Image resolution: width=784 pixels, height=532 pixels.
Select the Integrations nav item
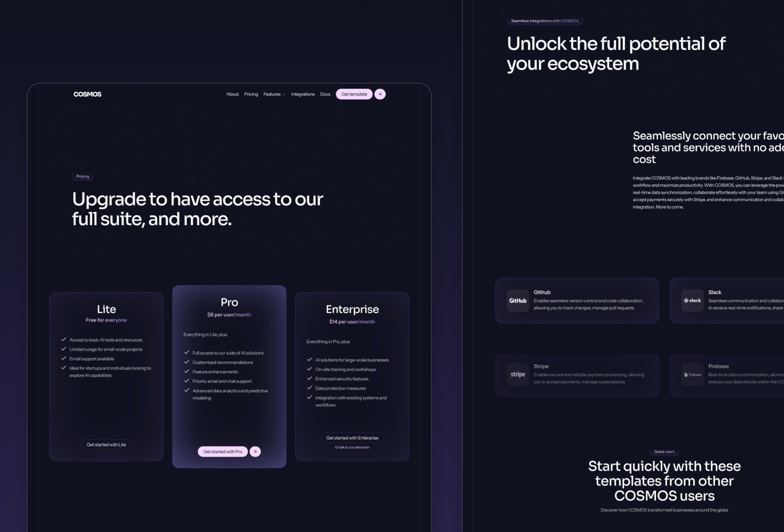pos(303,94)
